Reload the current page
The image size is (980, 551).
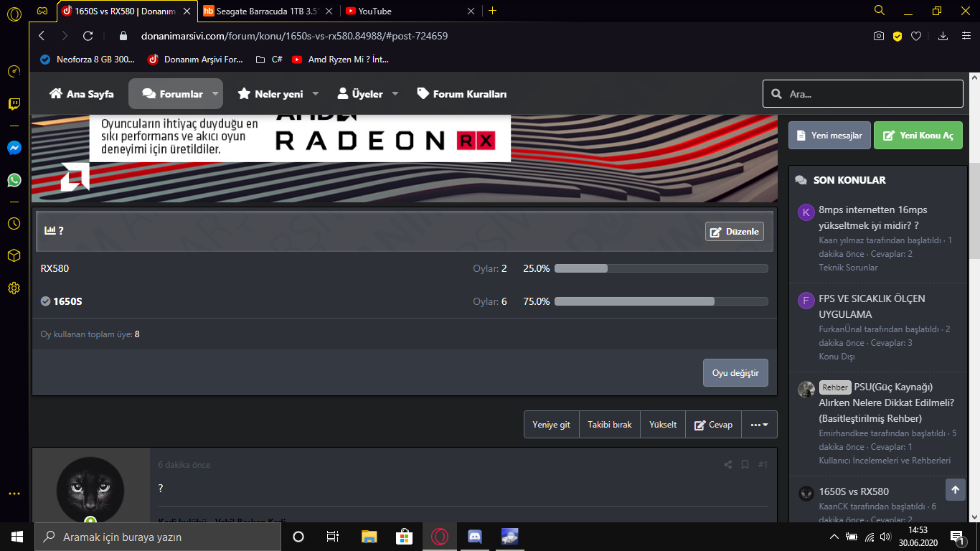pyautogui.click(x=88, y=36)
